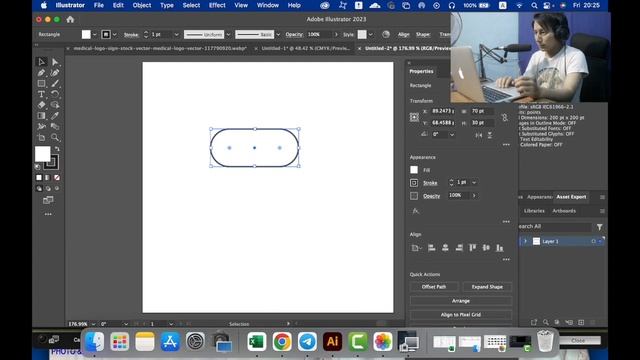Screen dimensions: 640x360
Task: Click the Fill swatch in Appearance
Action: coord(414,170)
